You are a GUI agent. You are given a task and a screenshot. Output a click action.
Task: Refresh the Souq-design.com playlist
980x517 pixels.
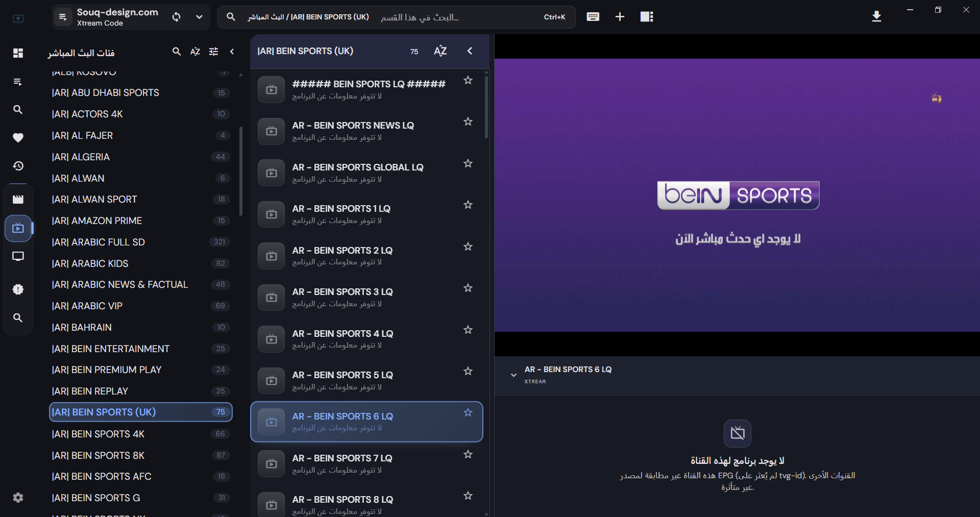(x=177, y=17)
